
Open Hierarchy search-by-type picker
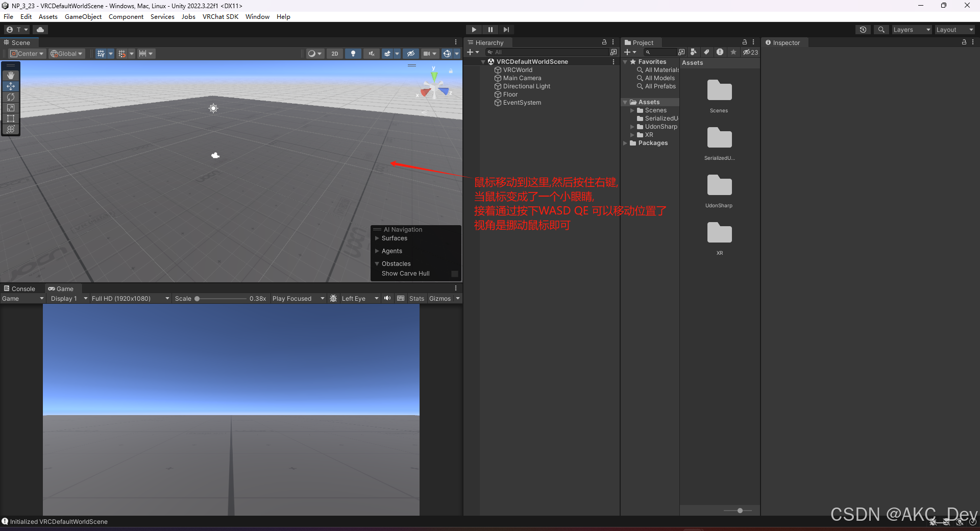pos(613,52)
